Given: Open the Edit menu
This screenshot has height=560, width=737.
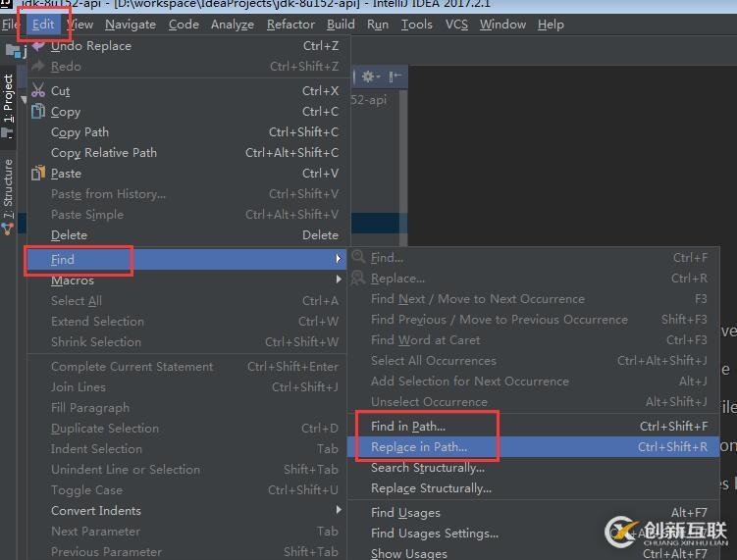Looking at the screenshot, I should [x=43, y=25].
